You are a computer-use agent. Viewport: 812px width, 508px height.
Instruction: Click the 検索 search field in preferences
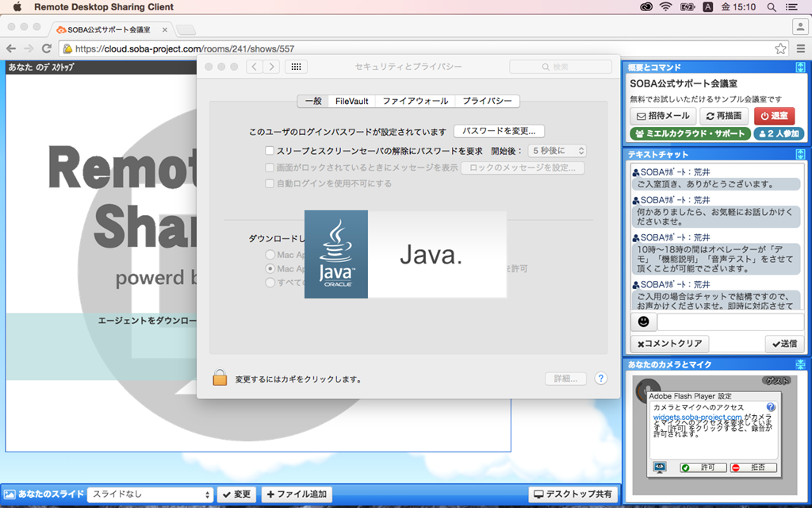pyautogui.click(x=561, y=67)
